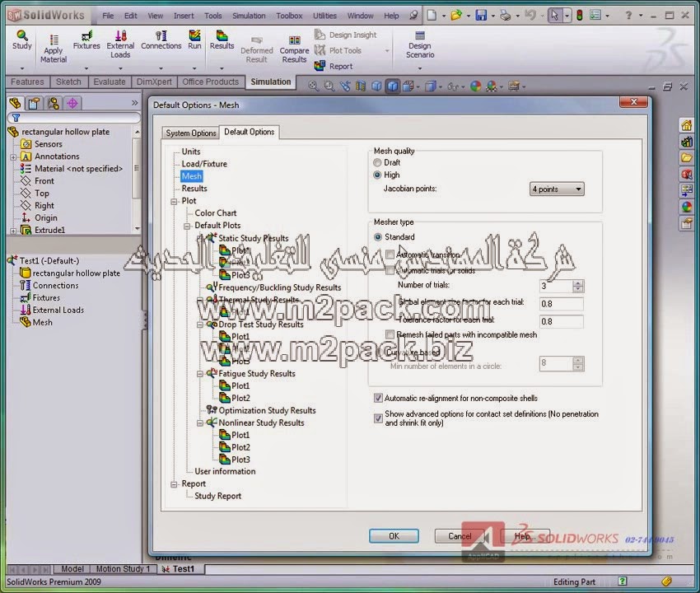Collapse the Fatigue Study Results node

200,374
